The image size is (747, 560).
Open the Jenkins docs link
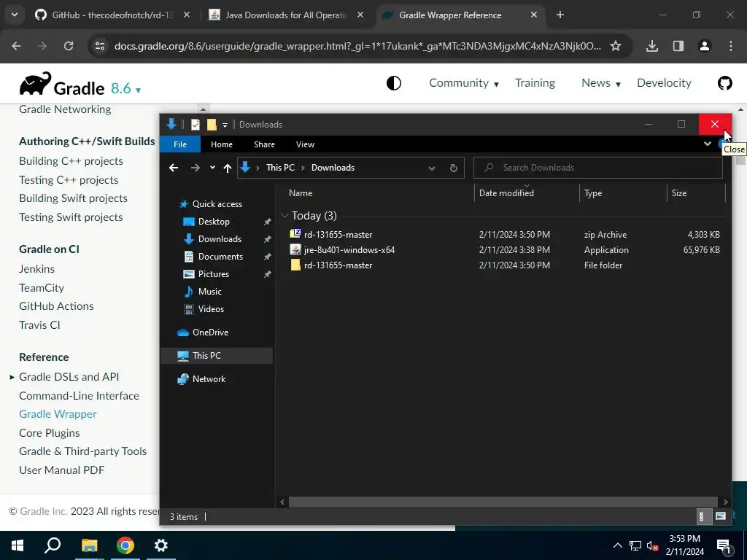click(36, 268)
